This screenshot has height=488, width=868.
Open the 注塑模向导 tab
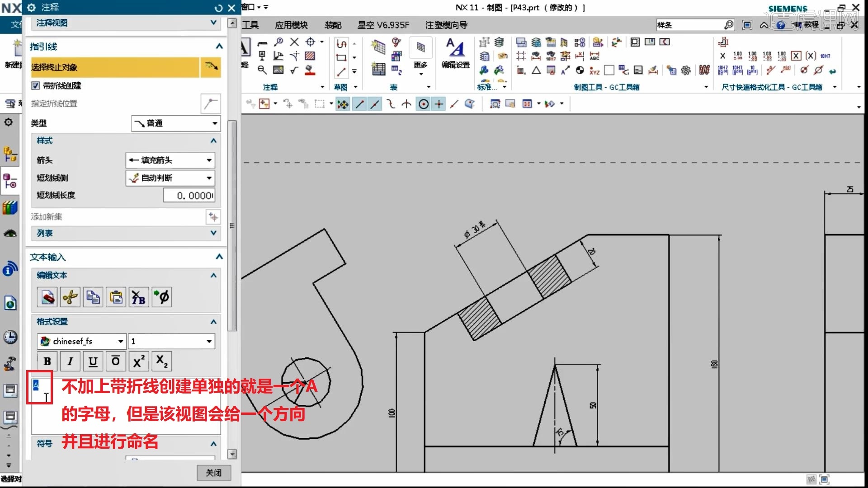(446, 25)
